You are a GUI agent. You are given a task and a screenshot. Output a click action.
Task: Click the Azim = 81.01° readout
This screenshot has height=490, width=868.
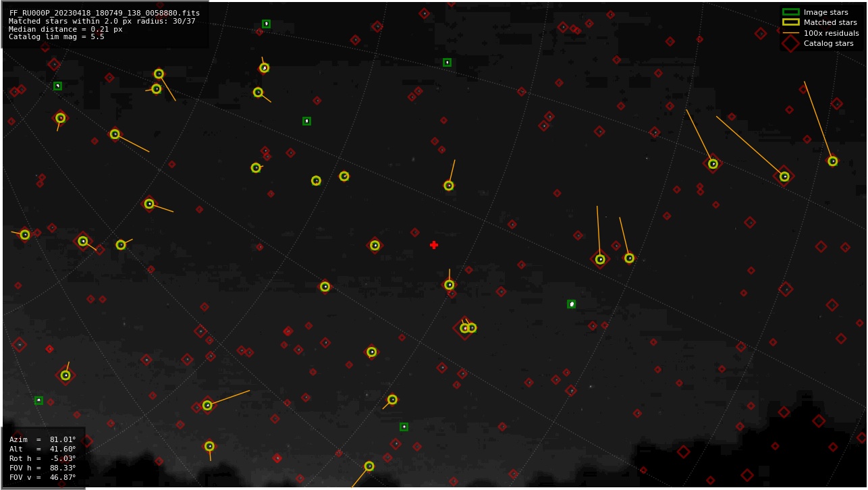pyautogui.click(x=43, y=439)
